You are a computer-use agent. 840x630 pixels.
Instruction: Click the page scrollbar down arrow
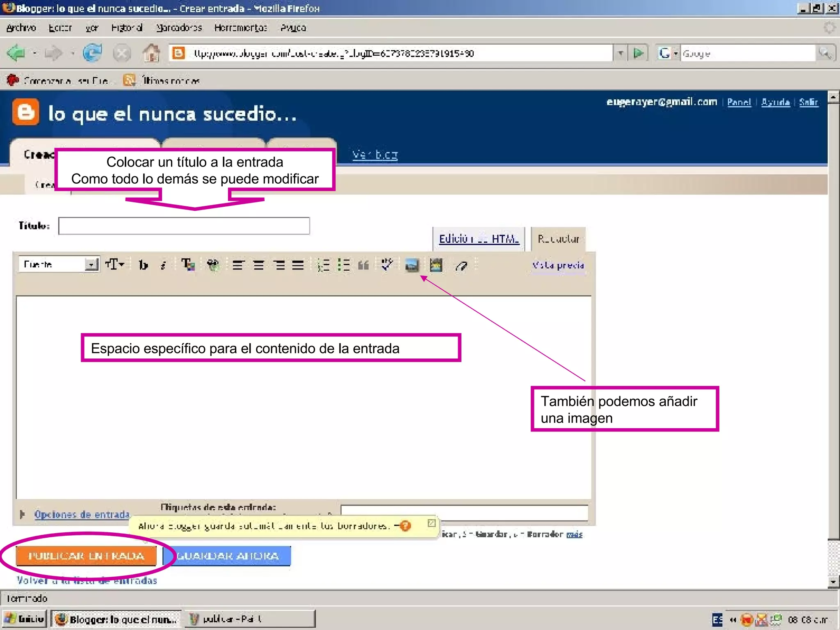point(833,581)
